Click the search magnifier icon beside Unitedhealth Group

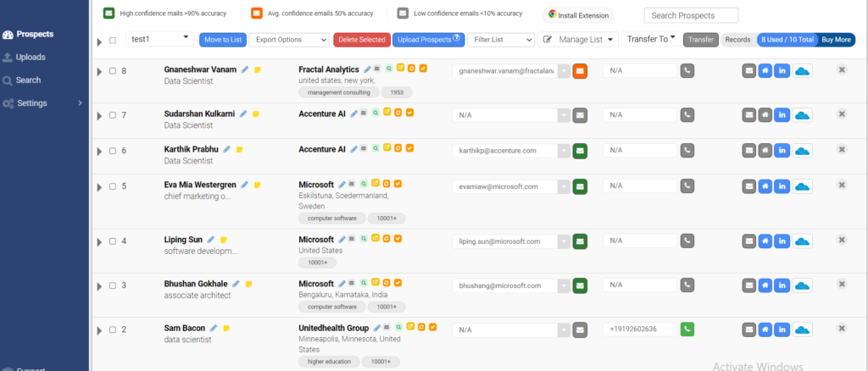click(x=398, y=327)
